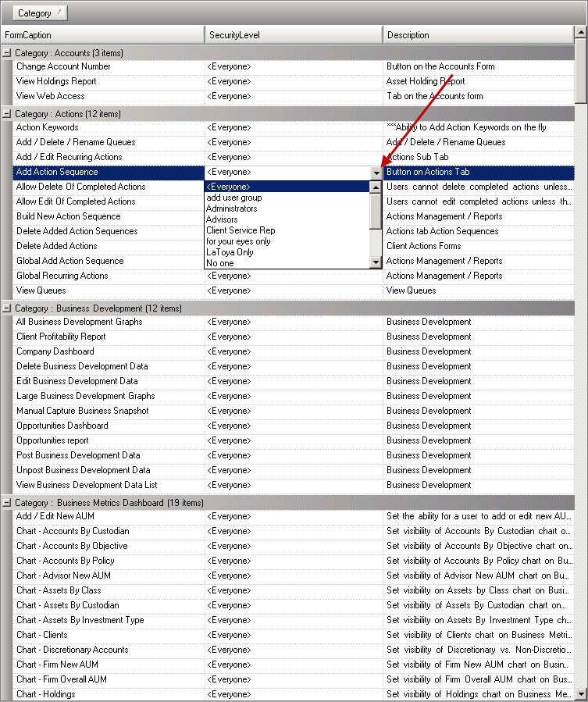Pick Client Service Rep from the dropdown

[287, 230]
